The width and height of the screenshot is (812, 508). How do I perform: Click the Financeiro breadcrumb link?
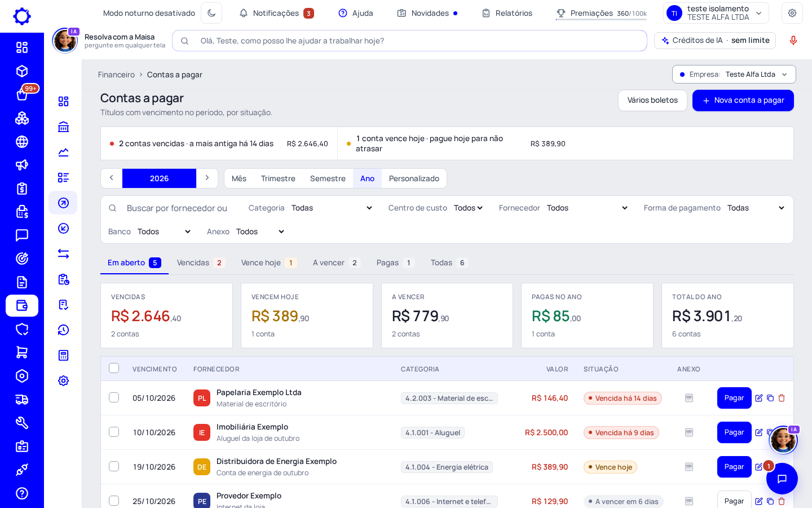[116, 75]
